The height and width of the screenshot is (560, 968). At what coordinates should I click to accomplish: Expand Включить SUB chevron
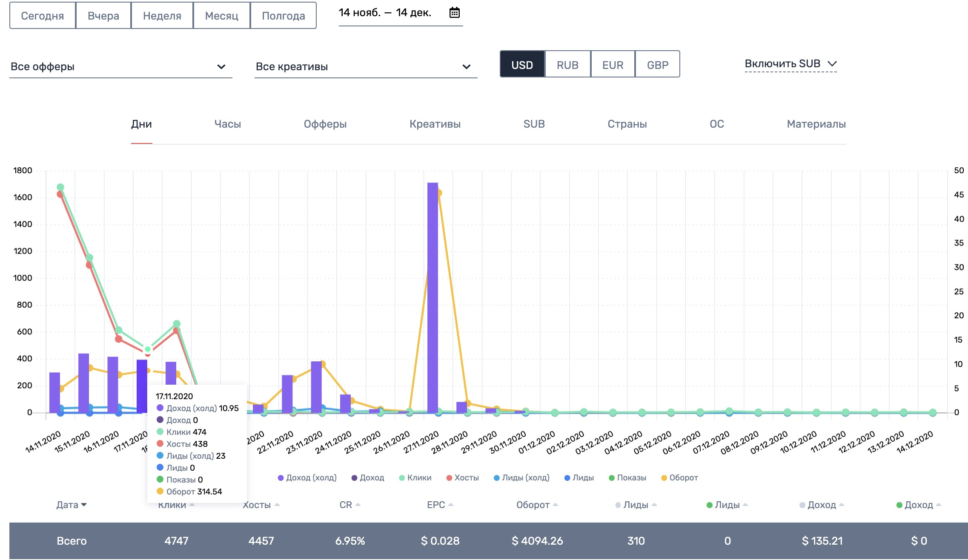point(832,64)
